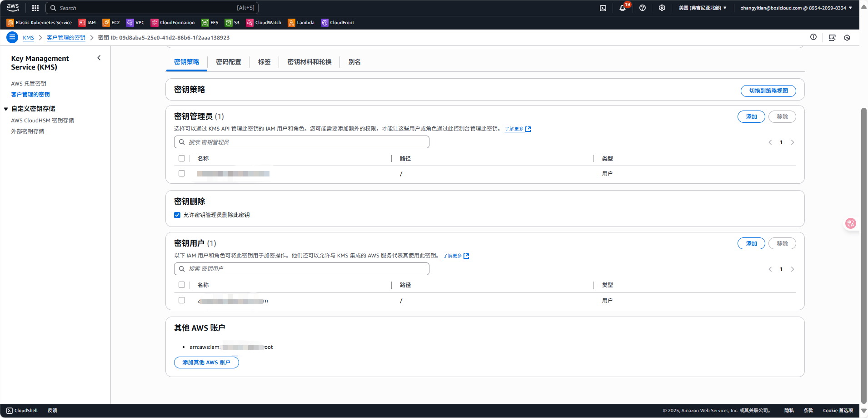Open the help question mark icon
The height and width of the screenshot is (418, 868).
[x=643, y=8]
